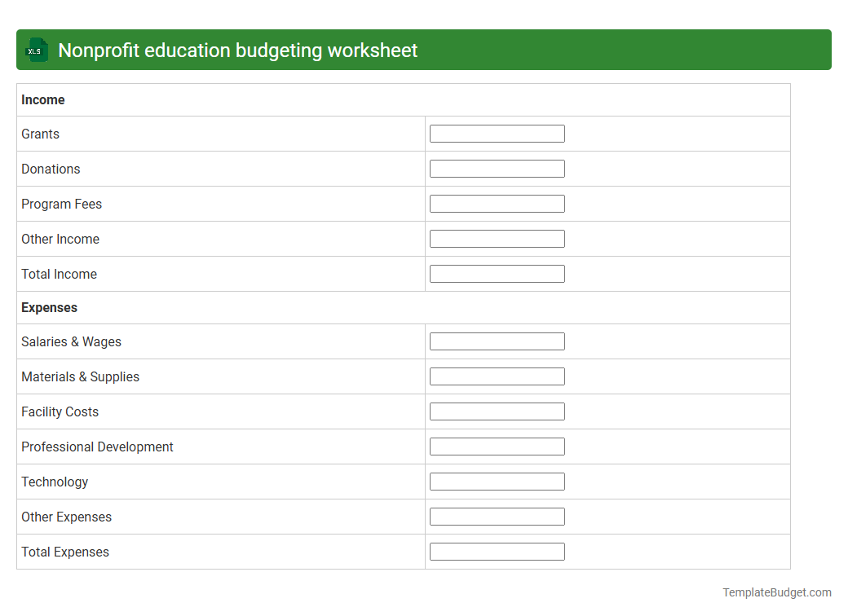The image size is (848, 616).
Task: Click inside the Donations input field
Action: click(x=497, y=168)
